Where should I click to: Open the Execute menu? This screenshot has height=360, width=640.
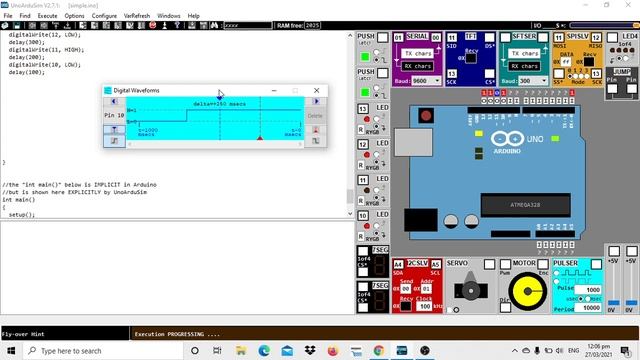pos(47,16)
